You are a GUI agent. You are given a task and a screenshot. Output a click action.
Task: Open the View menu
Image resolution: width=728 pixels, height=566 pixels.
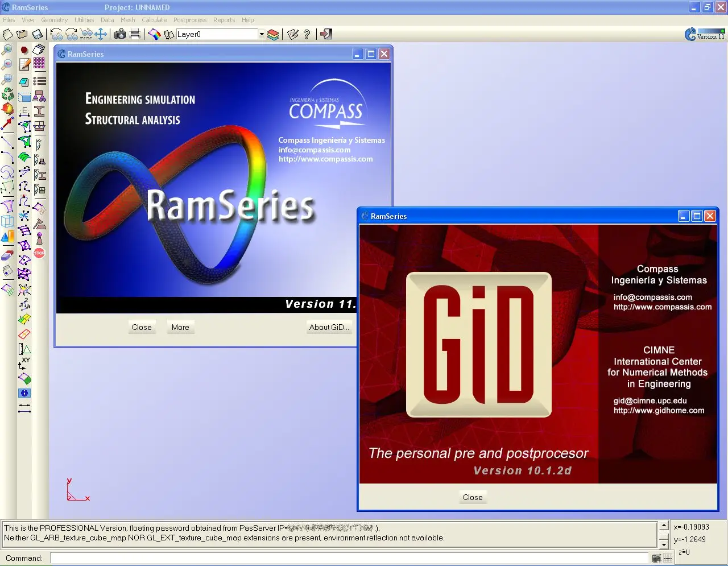[28, 20]
